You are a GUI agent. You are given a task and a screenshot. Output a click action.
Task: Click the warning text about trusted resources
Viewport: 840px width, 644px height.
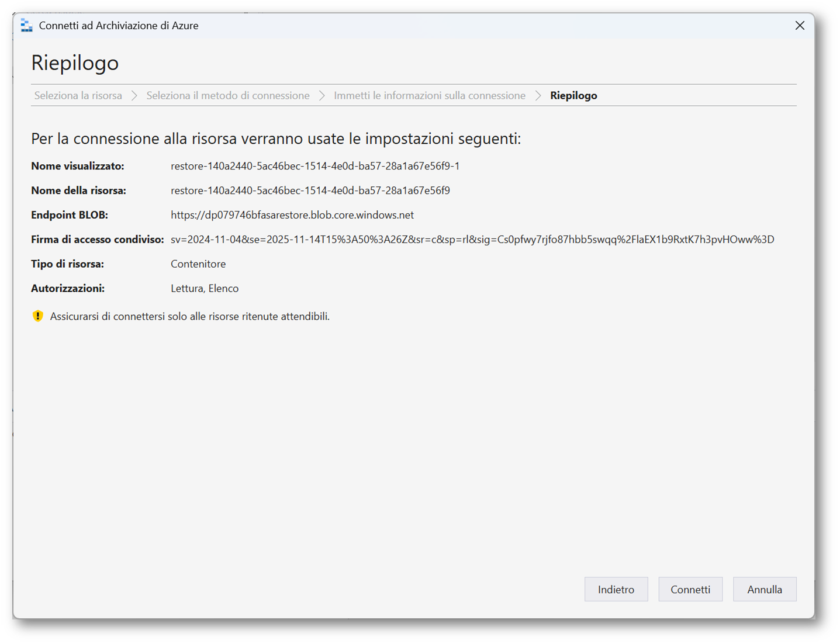(190, 317)
